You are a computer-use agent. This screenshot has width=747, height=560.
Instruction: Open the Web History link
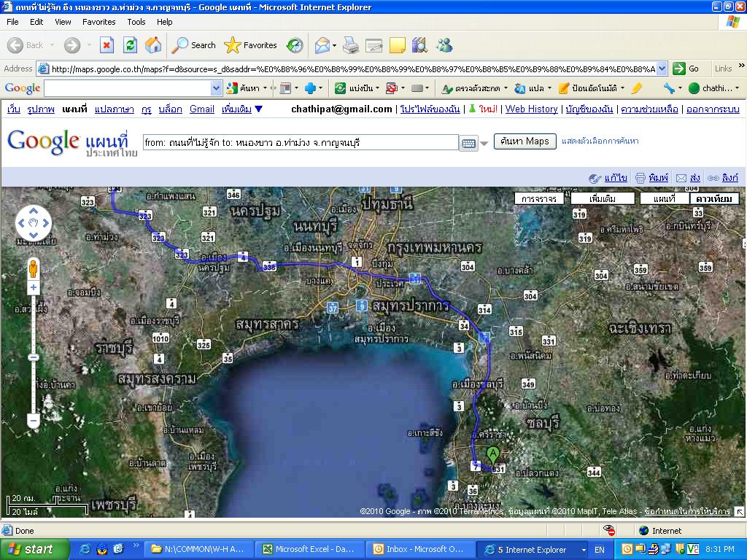[x=531, y=109]
